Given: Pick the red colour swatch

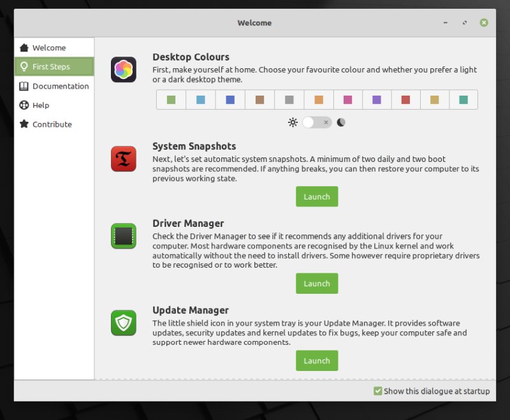Looking at the screenshot, I should point(405,100).
